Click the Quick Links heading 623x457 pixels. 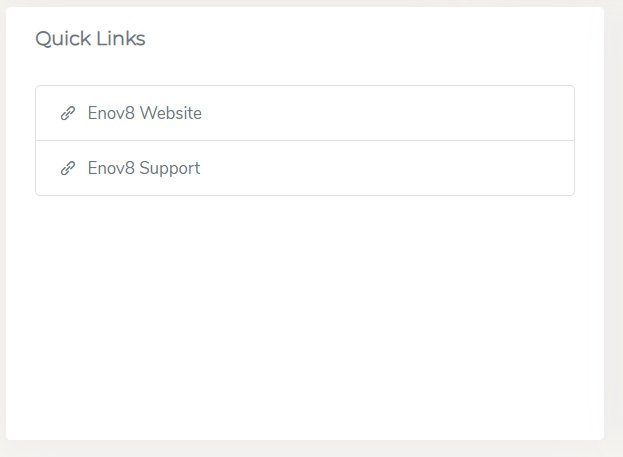tap(90, 39)
